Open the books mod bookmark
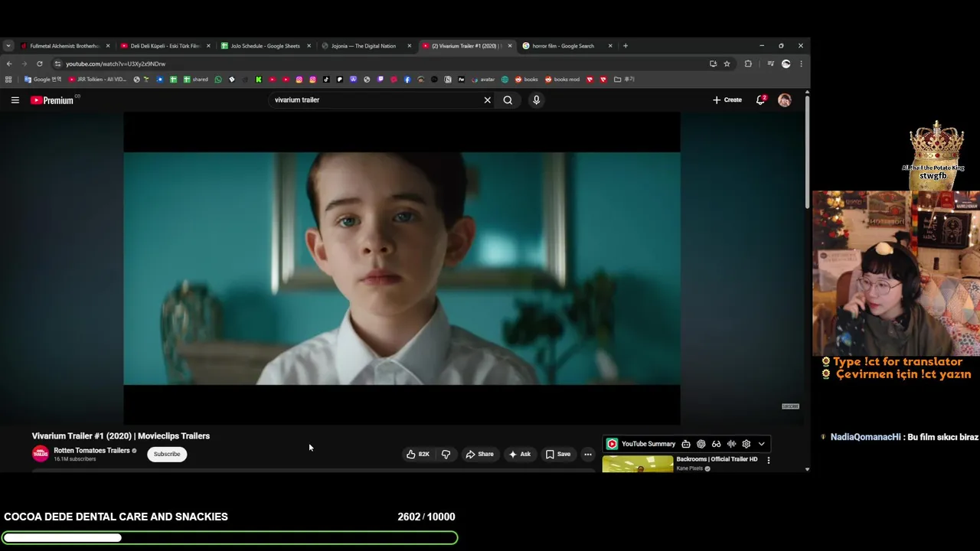This screenshot has width=980, height=551. (562, 80)
